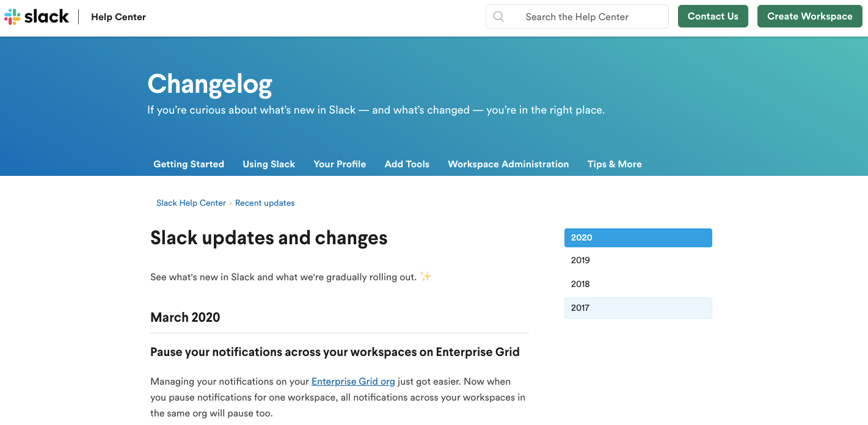The width and height of the screenshot is (868, 425).
Task: Click the magnifying glass search icon
Action: point(498,16)
